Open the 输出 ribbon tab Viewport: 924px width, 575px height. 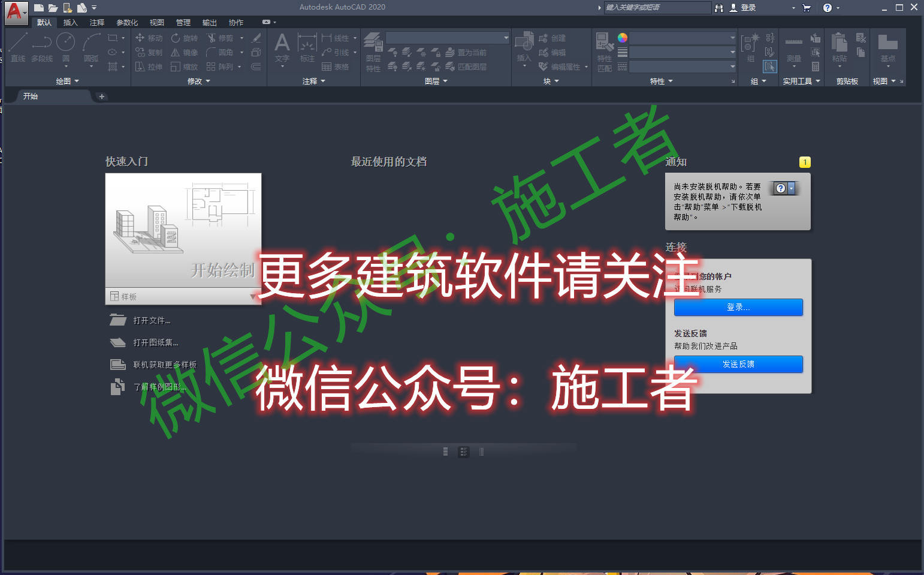(x=210, y=22)
